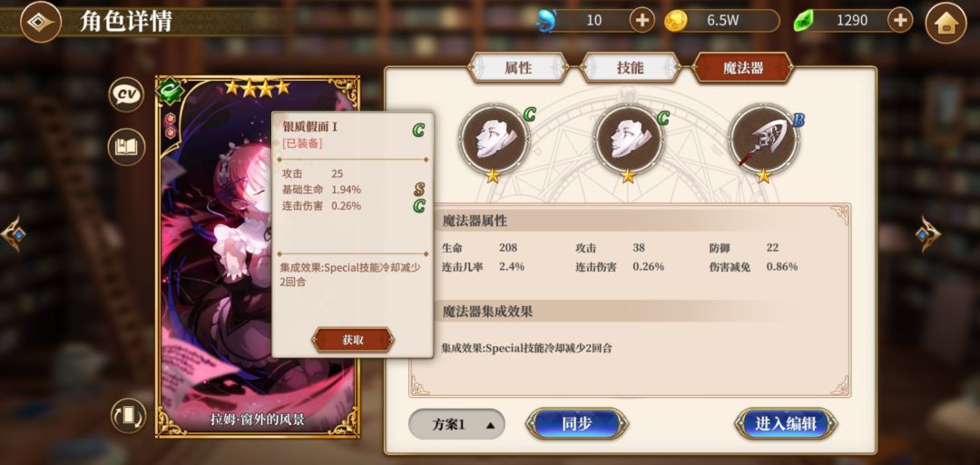
Task: Tap the card rotate/flip icon
Action: [128, 416]
